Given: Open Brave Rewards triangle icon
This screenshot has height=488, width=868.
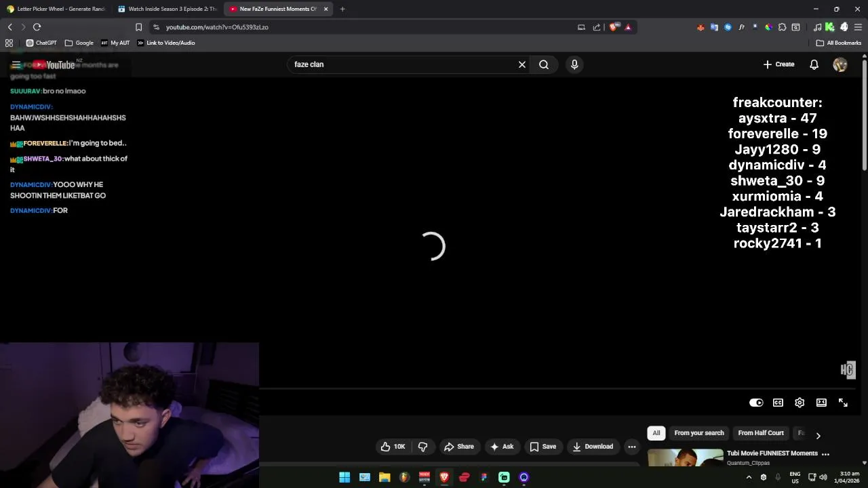Looking at the screenshot, I should click(628, 27).
